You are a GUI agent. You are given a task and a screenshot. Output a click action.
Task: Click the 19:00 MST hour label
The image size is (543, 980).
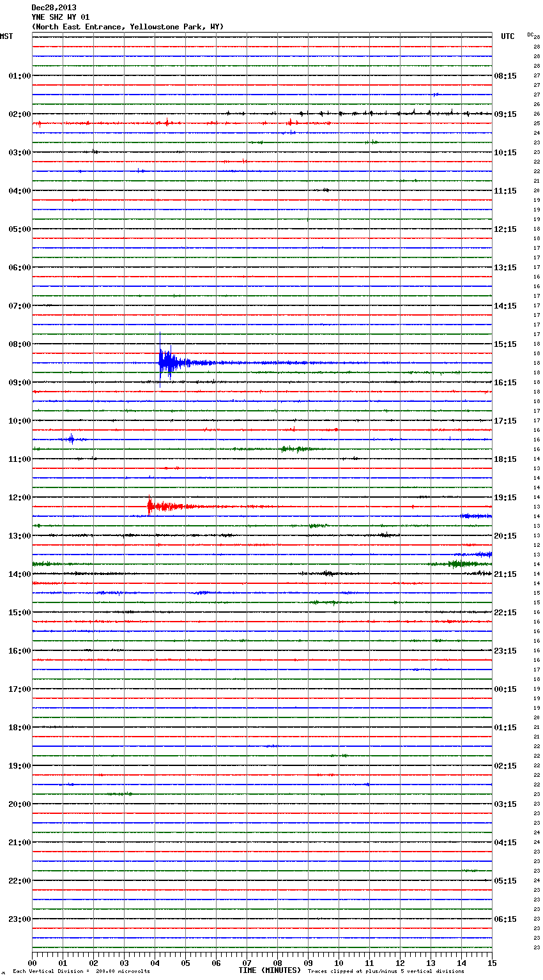[x=20, y=766]
